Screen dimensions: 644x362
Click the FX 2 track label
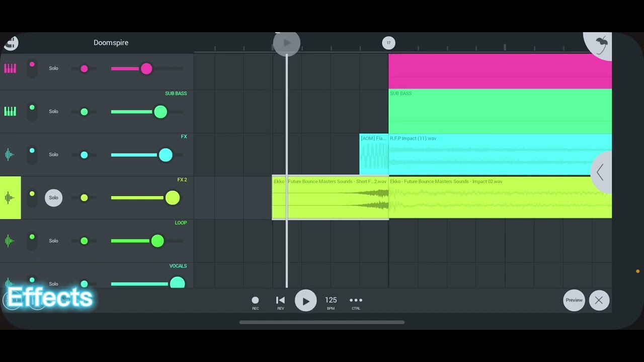[182, 179]
